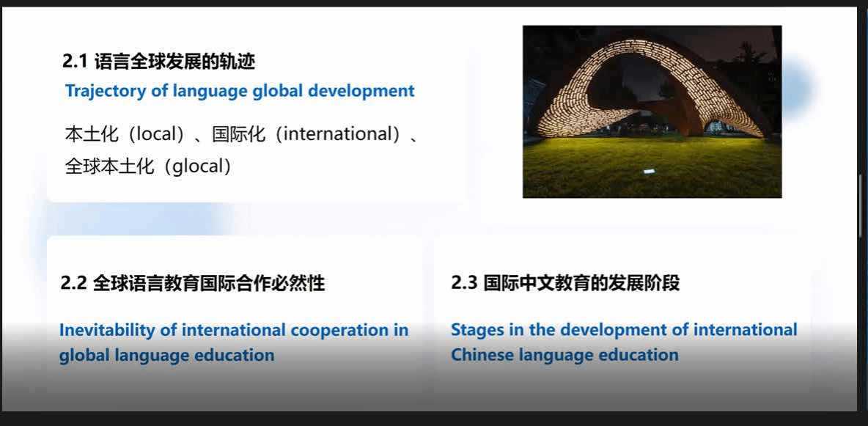
Task: Click the section number "2.3"
Action: (464, 283)
